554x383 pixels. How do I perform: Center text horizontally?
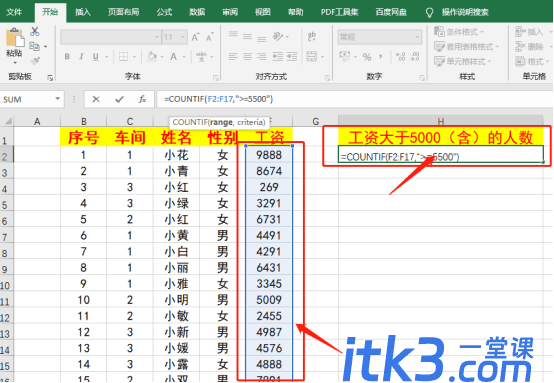tap(247, 57)
